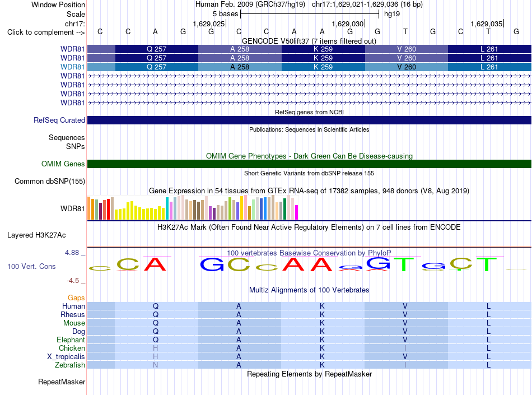The width and height of the screenshot is (532, 395).
Task: Click the H3K27Ac Mark track title
Action: (309, 227)
